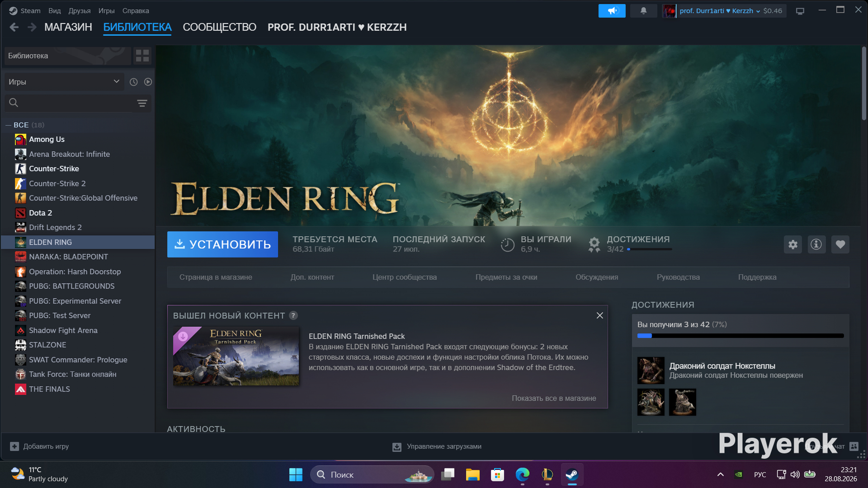Open Страница в магазине link
The width and height of the screenshot is (868, 488).
coord(216,277)
